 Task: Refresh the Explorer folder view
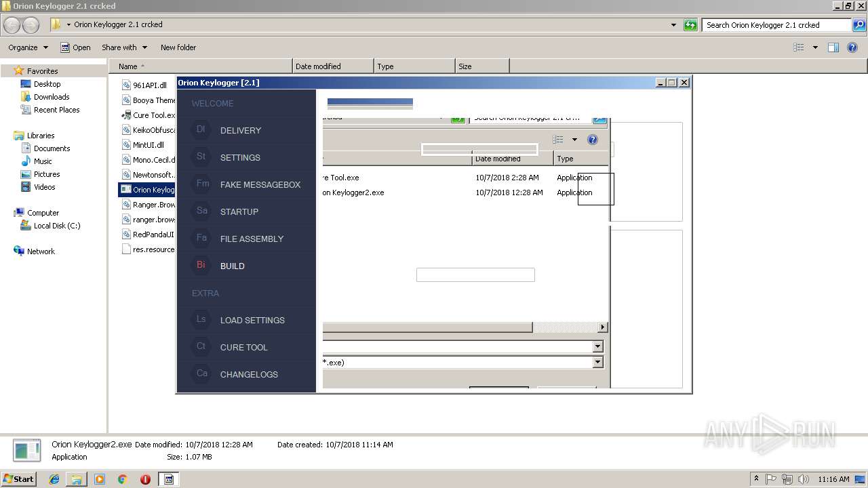pyautogui.click(x=690, y=25)
